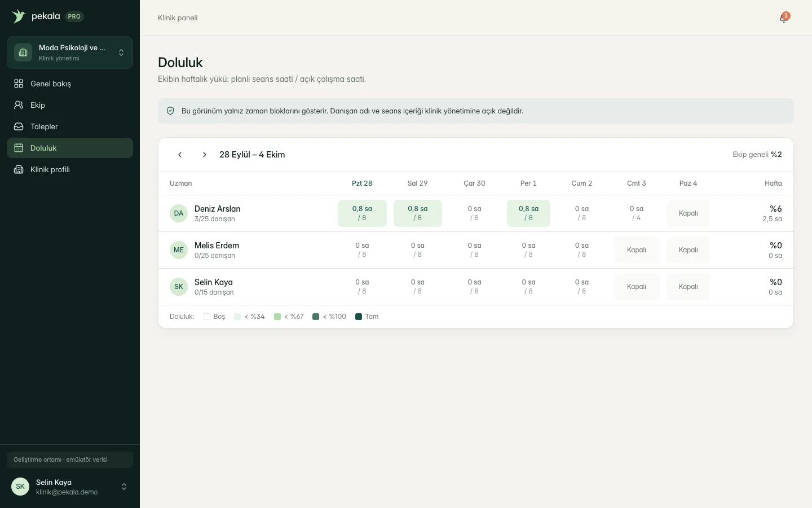Open the Talepler section
Image resolution: width=812 pixels, height=508 pixels.
tap(70, 126)
